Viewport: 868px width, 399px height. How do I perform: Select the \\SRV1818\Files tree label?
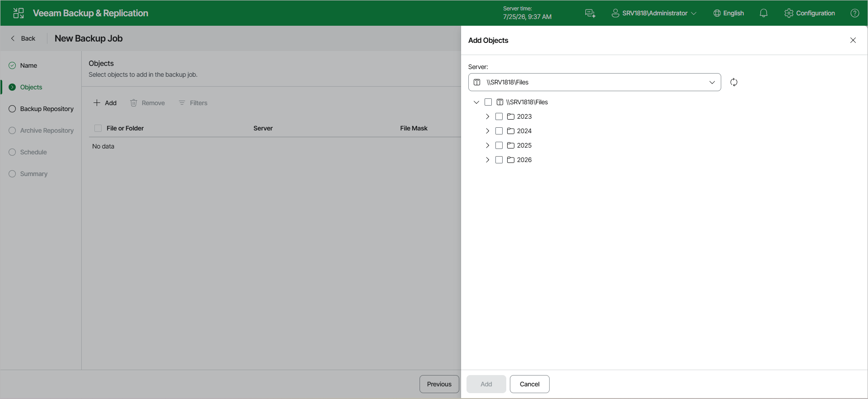(x=527, y=102)
